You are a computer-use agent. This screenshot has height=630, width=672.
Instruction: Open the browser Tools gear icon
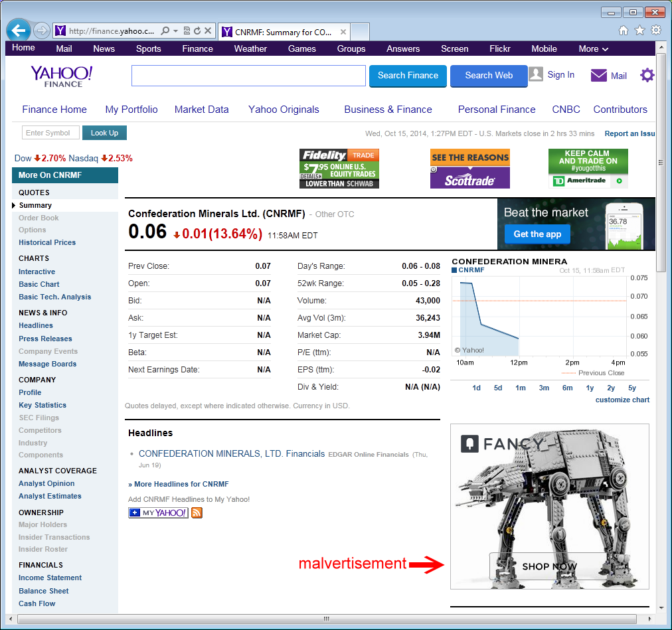tap(656, 30)
